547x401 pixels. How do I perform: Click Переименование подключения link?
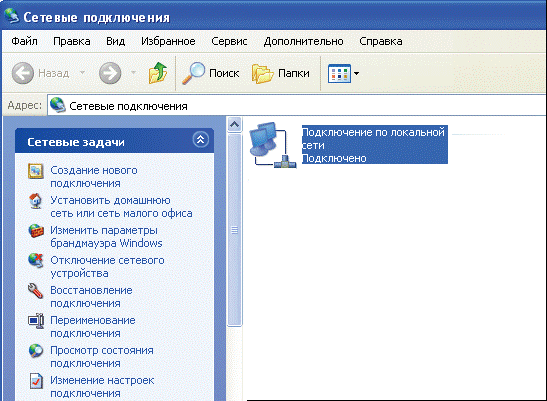[93, 327]
